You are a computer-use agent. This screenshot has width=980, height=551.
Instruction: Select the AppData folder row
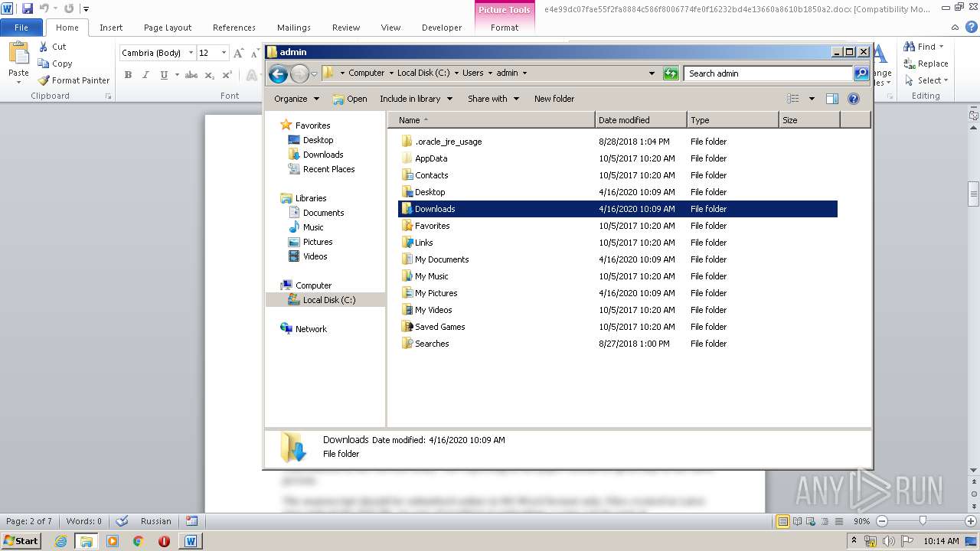(618, 158)
